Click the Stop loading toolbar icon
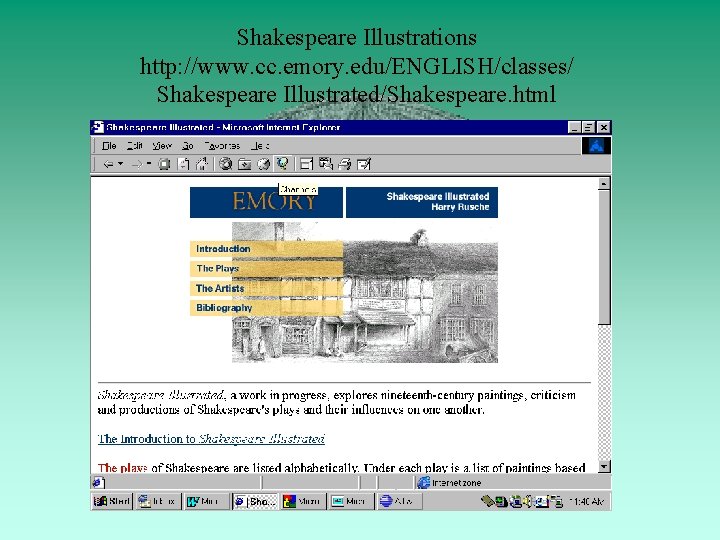Screen dimensions: 720x540 [164, 164]
